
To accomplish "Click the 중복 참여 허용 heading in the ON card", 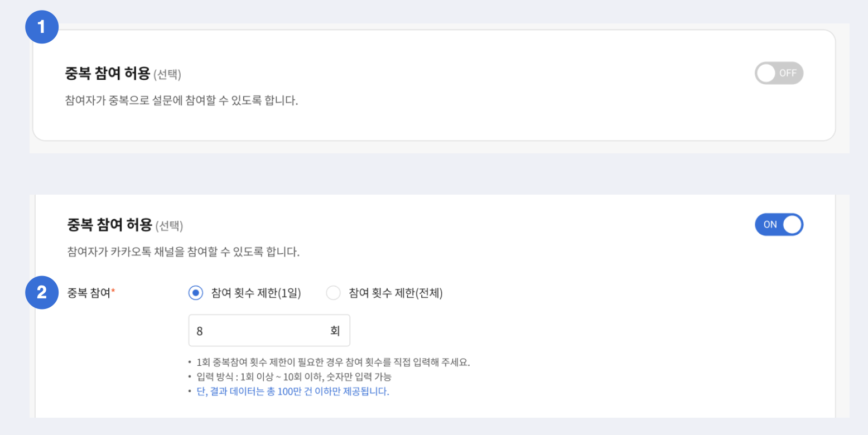I will [x=109, y=225].
